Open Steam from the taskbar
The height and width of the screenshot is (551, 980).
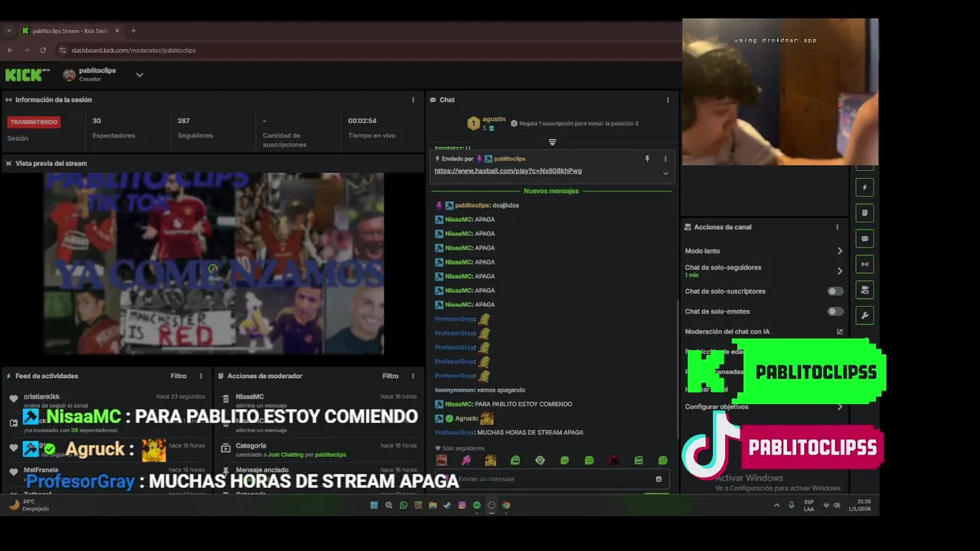point(447,505)
